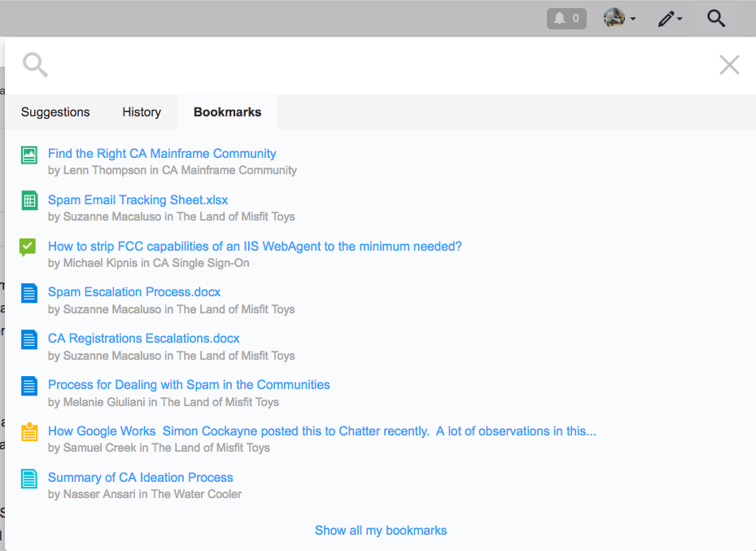
Task: Open Find the Right CA Mainframe Community
Action: tap(162, 153)
